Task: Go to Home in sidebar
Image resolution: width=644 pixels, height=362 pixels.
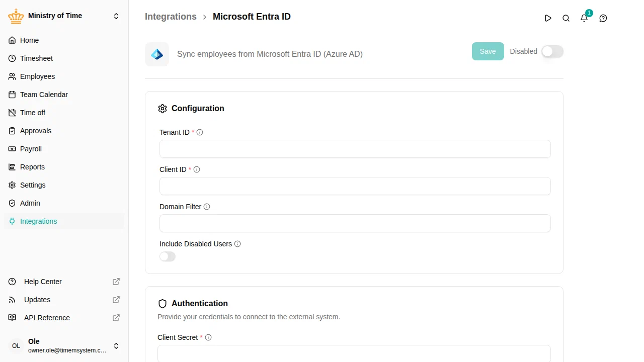Action: (x=64, y=40)
